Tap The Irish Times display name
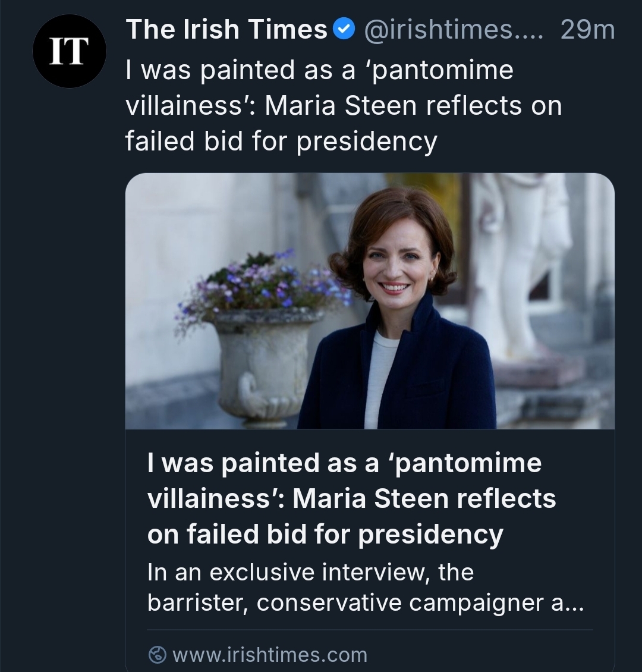The height and width of the screenshot is (672, 642). point(226,30)
